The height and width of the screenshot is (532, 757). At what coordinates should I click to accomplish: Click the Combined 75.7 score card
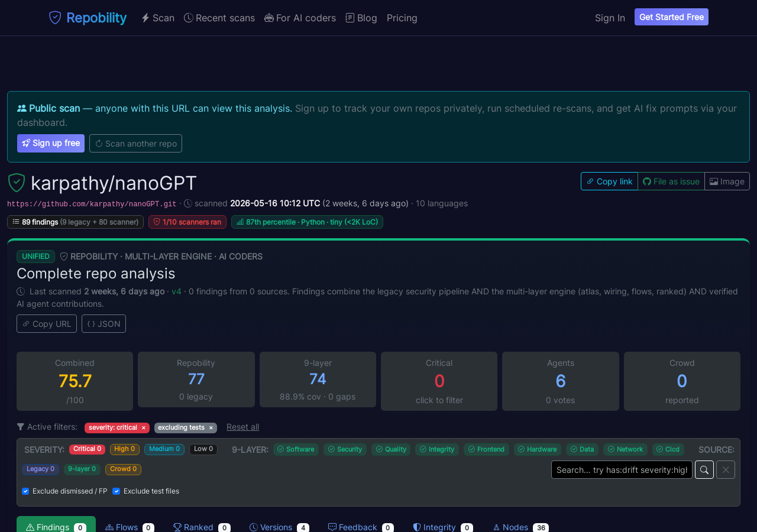tap(75, 381)
